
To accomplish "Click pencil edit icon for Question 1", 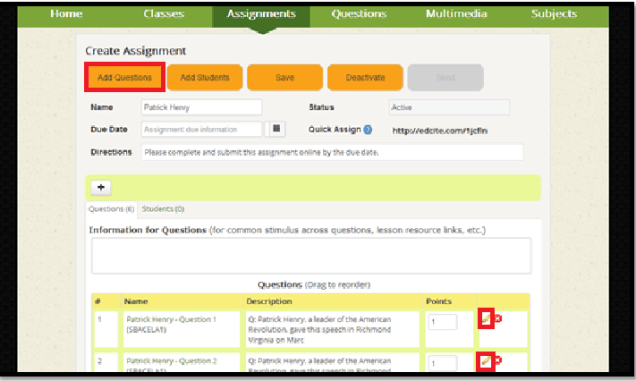I will click(486, 319).
